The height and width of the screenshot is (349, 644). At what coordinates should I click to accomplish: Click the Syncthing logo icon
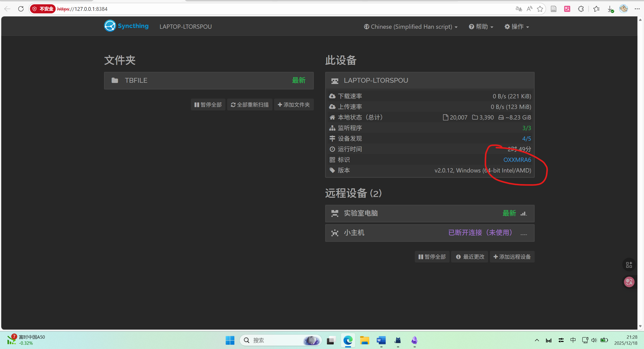coord(110,26)
